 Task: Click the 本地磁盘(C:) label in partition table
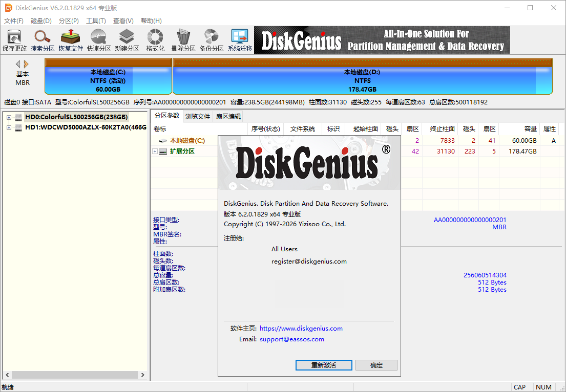187,141
